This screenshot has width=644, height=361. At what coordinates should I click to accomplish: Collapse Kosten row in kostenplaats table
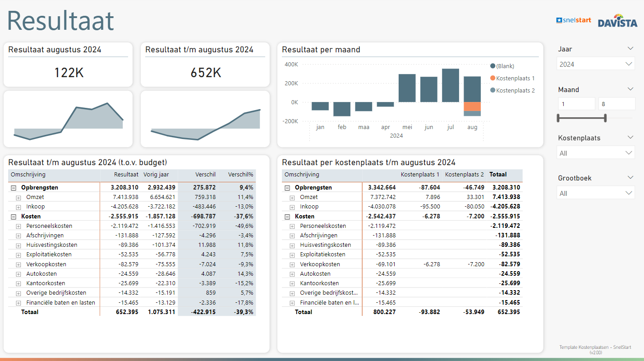287,217
